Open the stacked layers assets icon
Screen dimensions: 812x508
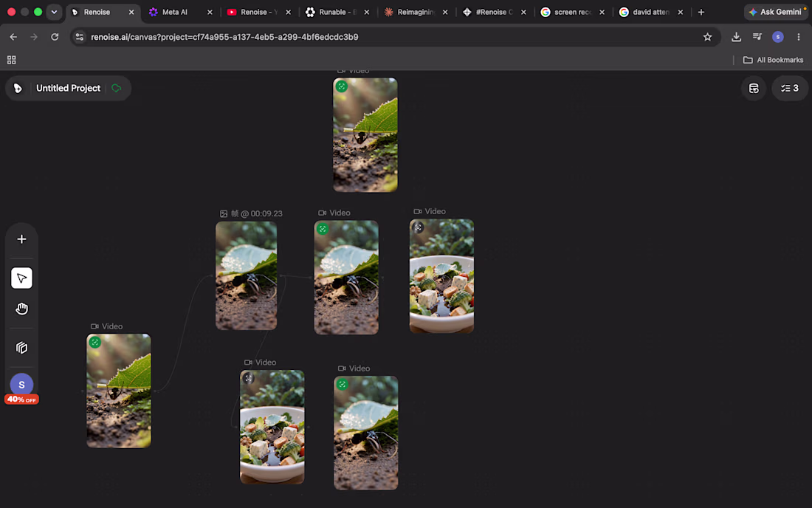21,348
